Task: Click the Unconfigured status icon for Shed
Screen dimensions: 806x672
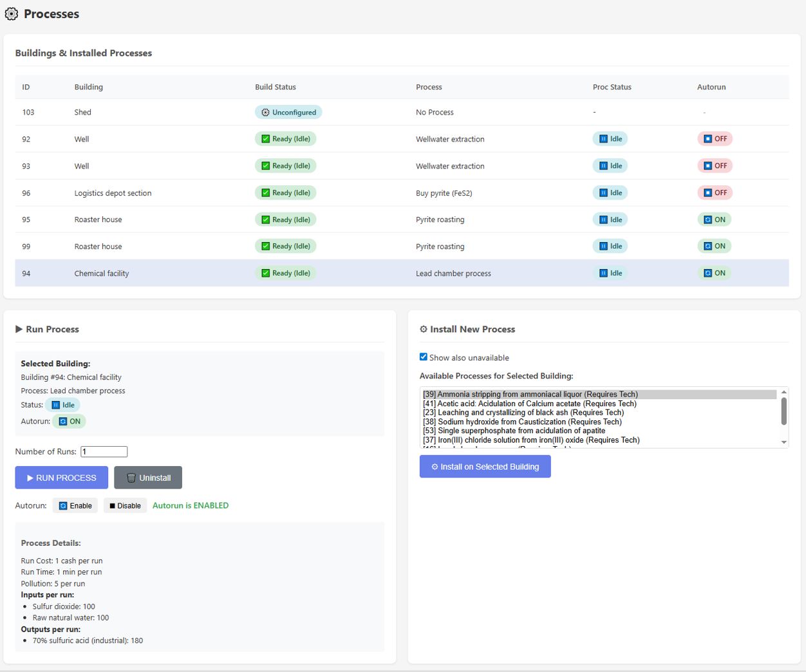Action: [265, 113]
